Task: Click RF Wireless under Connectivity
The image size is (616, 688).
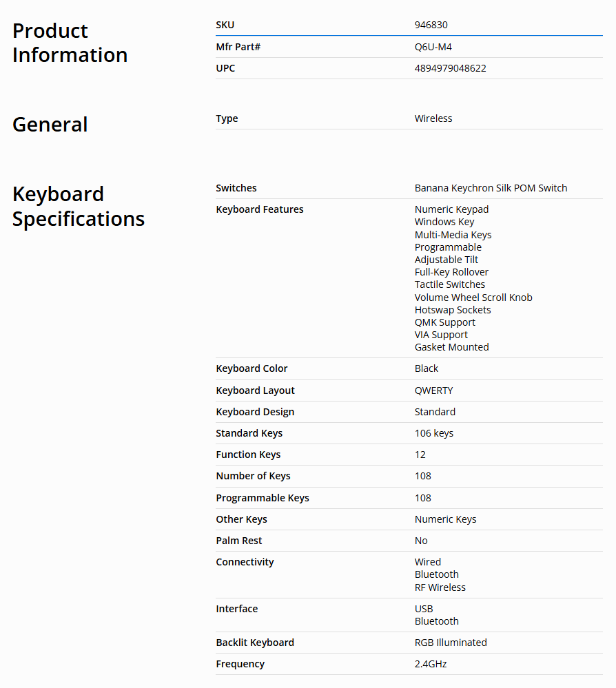Action: [440, 587]
